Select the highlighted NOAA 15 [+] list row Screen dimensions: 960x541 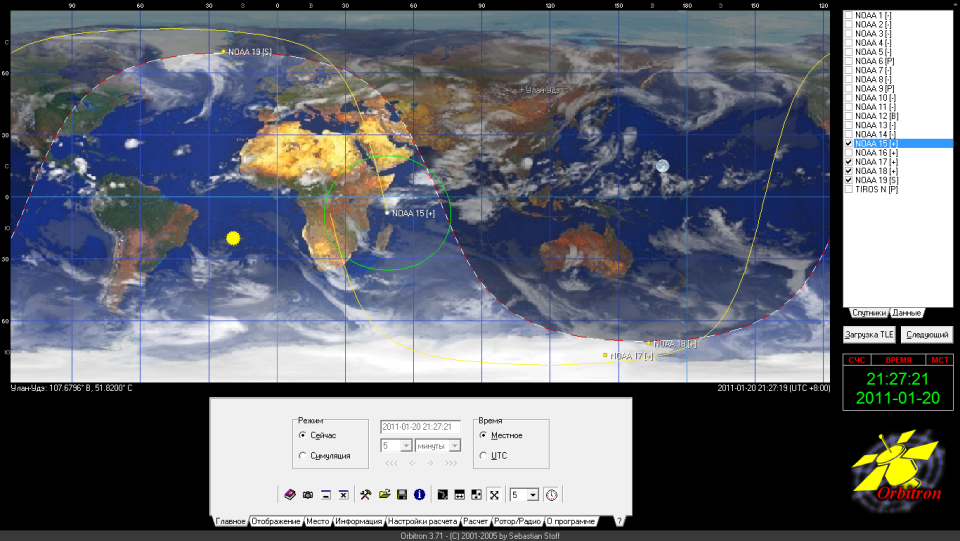pyautogui.click(x=898, y=143)
